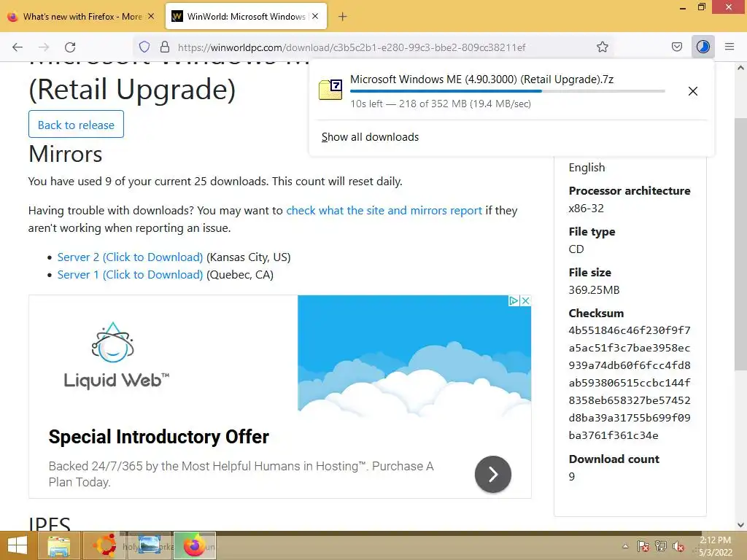The height and width of the screenshot is (560, 747).
Task: Close the What's new with Firefox tab
Action: coord(151,16)
